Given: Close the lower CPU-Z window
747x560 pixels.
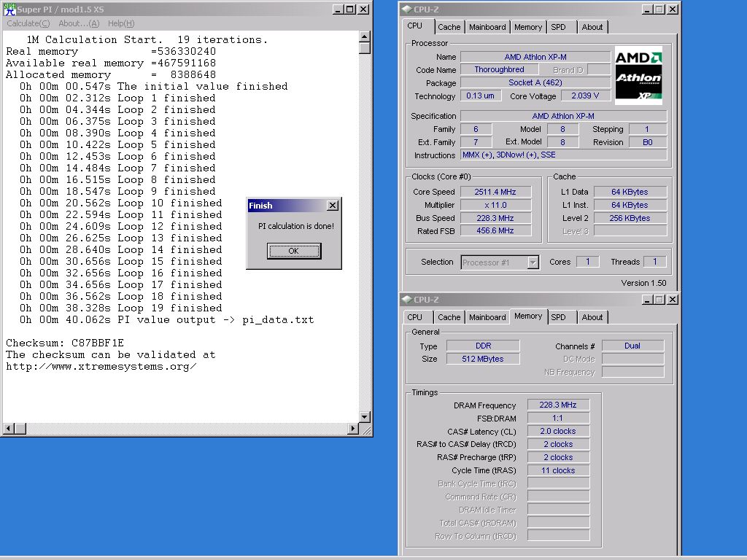Looking at the screenshot, I should pos(672,300).
